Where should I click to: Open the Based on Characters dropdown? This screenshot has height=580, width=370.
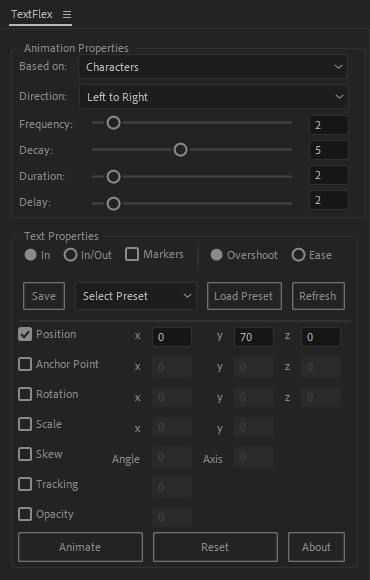[x=213, y=67]
